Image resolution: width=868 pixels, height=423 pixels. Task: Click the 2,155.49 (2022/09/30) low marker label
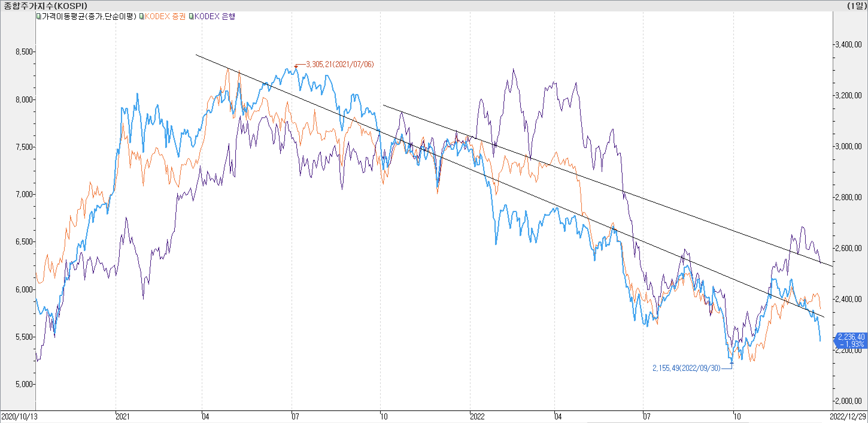tap(686, 368)
